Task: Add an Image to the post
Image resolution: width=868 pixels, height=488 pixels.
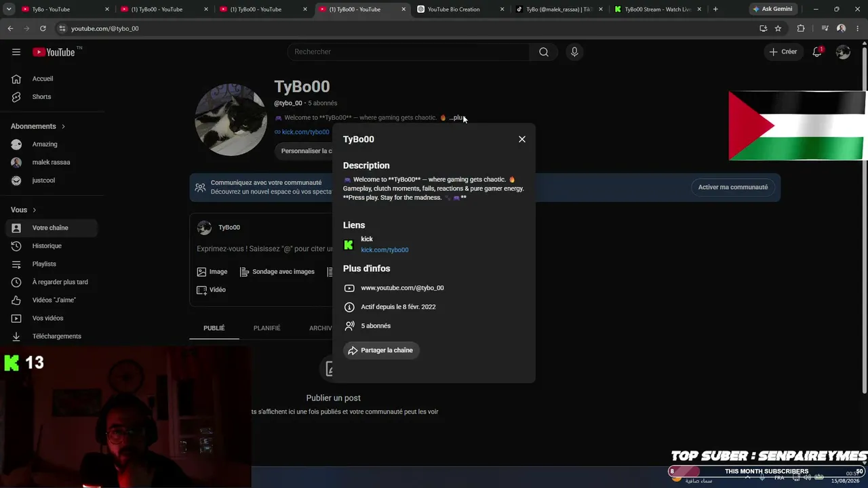Action: pyautogui.click(x=212, y=272)
